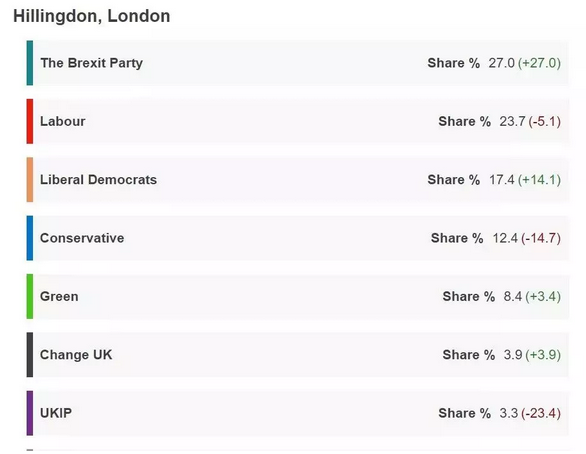This screenshot has width=586, height=454.
Task: Select The Brexit Party row label
Action: [x=92, y=63]
